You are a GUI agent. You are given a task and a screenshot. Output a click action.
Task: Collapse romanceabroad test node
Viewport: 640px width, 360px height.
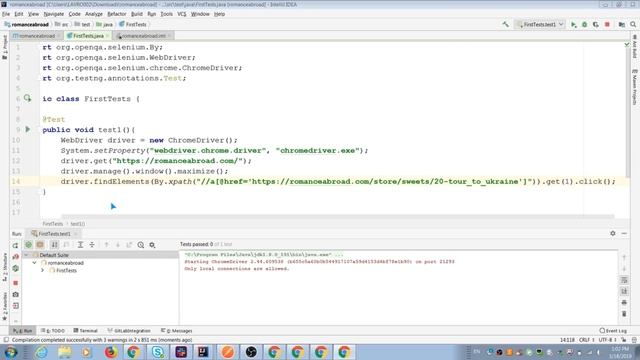tap(35, 263)
